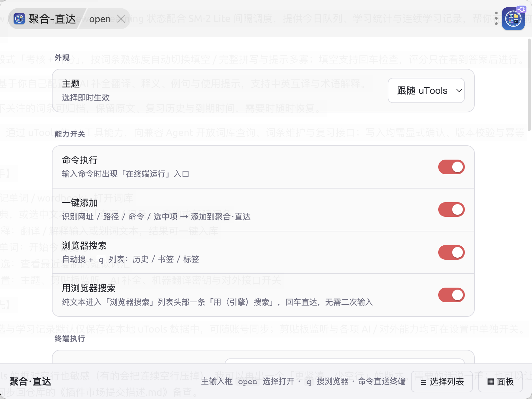This screenshot has width=532, height=399.
Task: Click the 面板 button
Action: (x=500, y=382)
